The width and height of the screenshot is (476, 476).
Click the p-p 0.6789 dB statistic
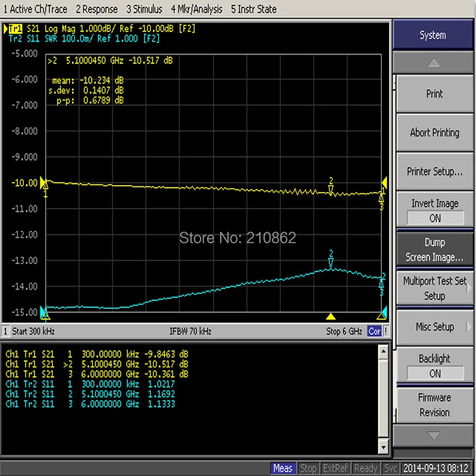[x=90, y=101]
